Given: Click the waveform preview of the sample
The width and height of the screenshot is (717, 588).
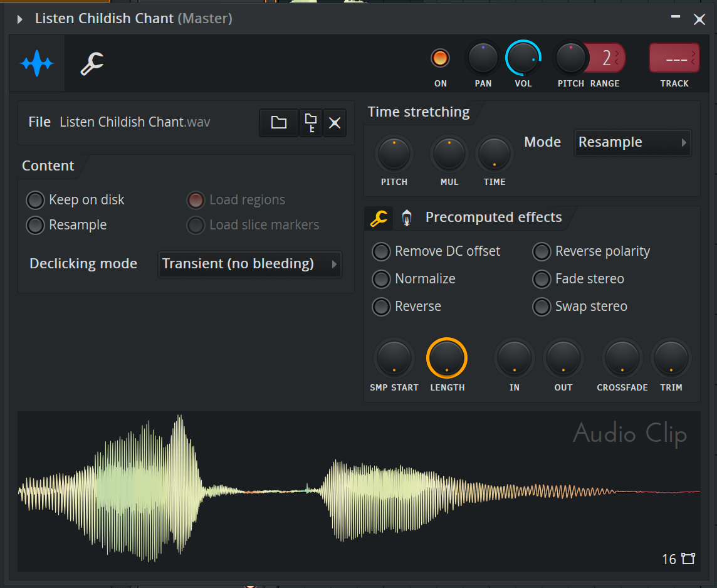Looking at the screenshot, I should 251,492.
